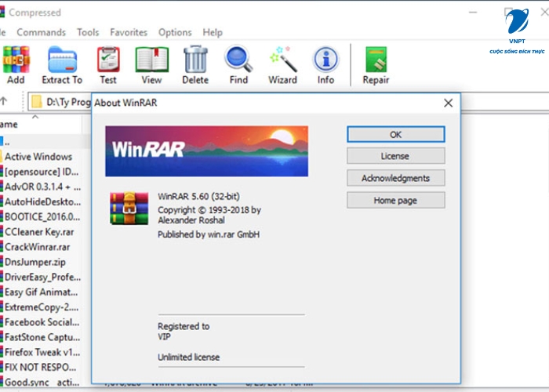This screenshot has height=392, width=549.
Task: Click the address path field D:\Ty Prog
Action: coord(60,102)
